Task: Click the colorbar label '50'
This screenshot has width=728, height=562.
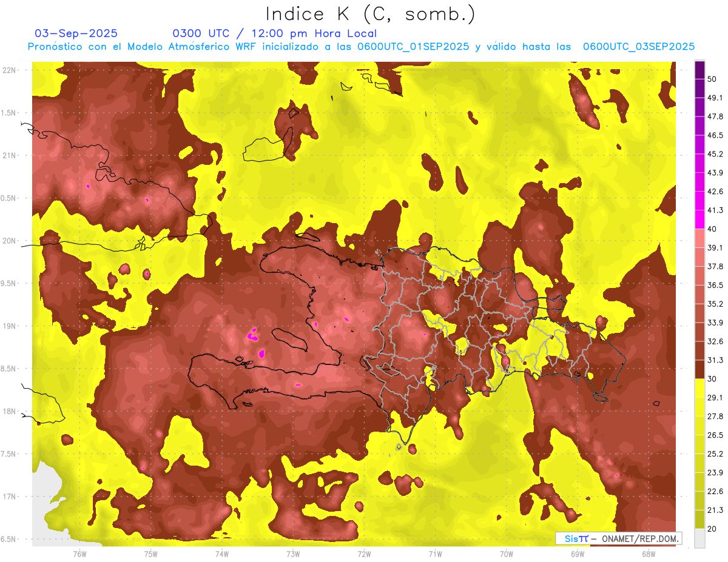Action: point(712,79)
